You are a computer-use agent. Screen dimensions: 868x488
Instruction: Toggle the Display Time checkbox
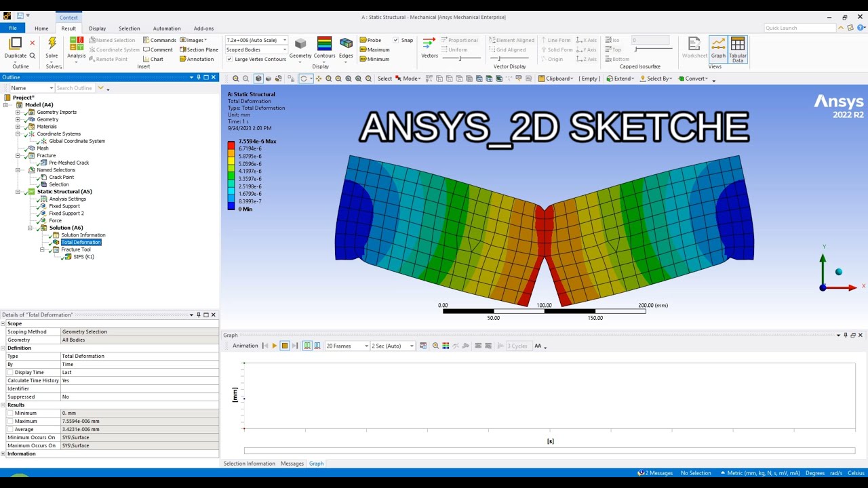click(x=10, y=372)
